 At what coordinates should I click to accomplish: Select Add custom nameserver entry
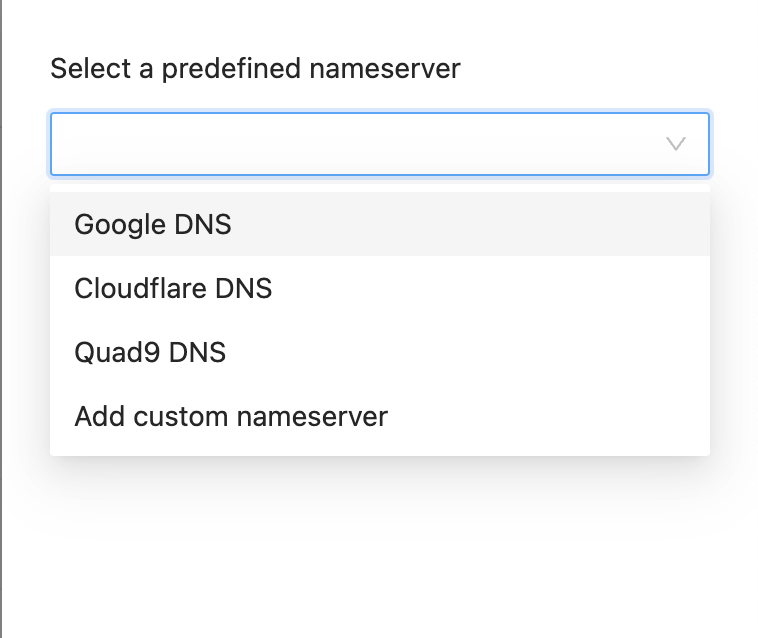click(x=231, y=416)
